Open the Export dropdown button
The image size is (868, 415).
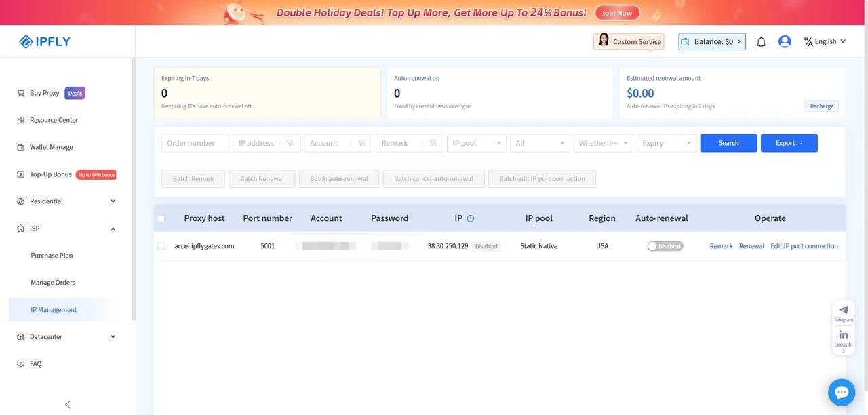click(x=789, y=143)
